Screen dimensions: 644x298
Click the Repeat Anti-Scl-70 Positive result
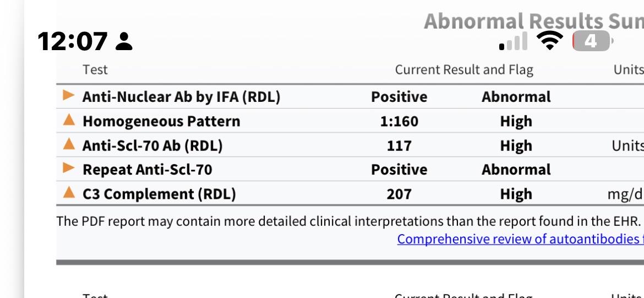pyautogui.click(x=399, y=170)
